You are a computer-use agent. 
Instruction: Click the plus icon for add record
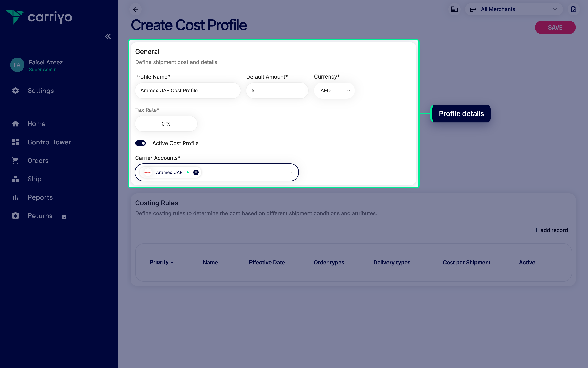click(536, 230)
